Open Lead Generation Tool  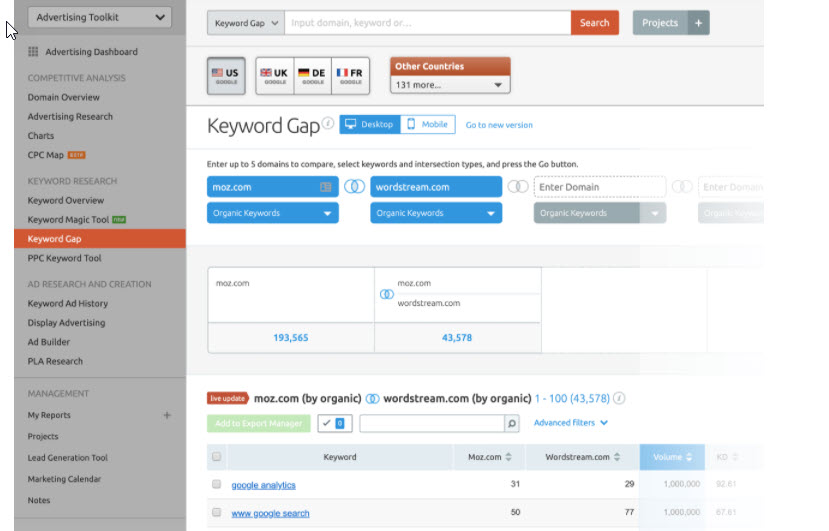pyautogui.click(x=67, y=457)
